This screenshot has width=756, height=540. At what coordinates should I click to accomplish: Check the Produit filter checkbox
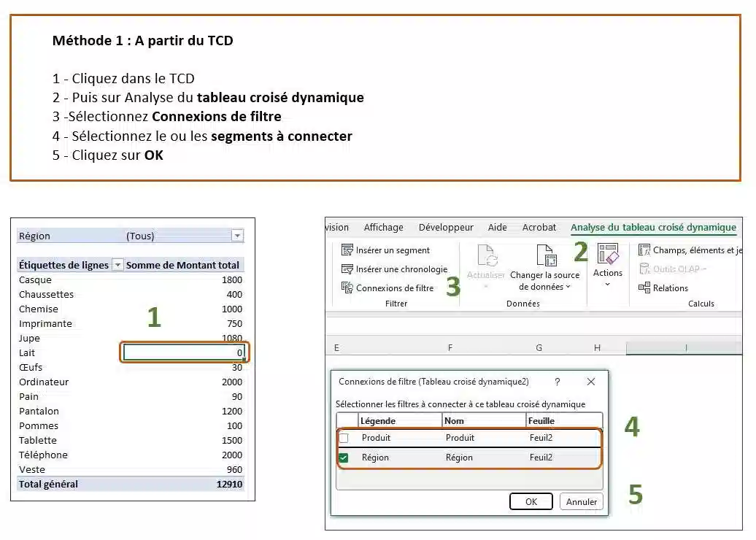click(344, 438)
